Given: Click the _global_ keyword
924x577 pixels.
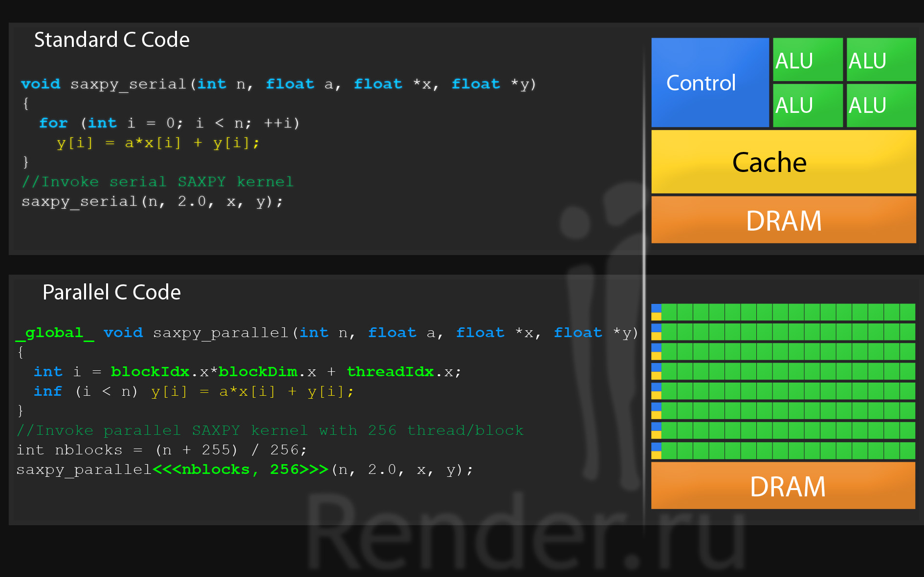Looking at the screenshot, I should coord(55,333).
